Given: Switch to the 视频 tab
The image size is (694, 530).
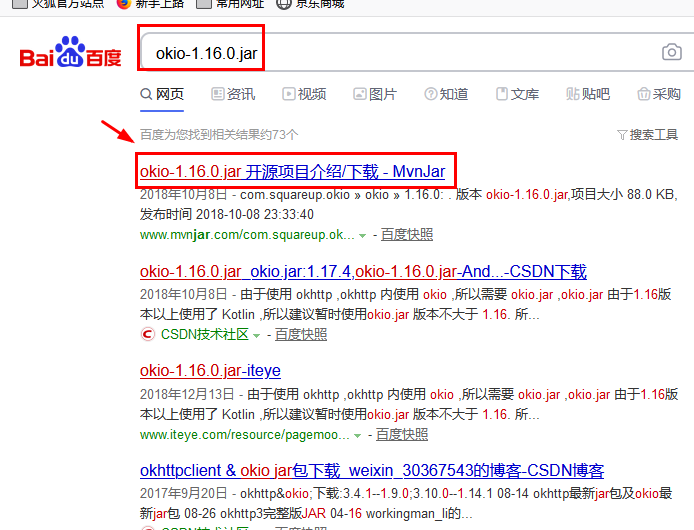Looking at the screenshot, I should coord(305,94).
